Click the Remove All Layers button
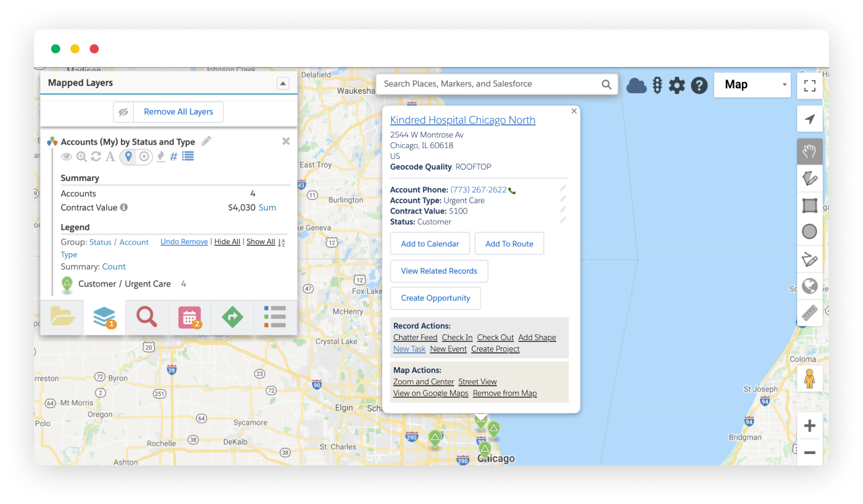Screen dimensions: 863x504 tap(178, 112)
